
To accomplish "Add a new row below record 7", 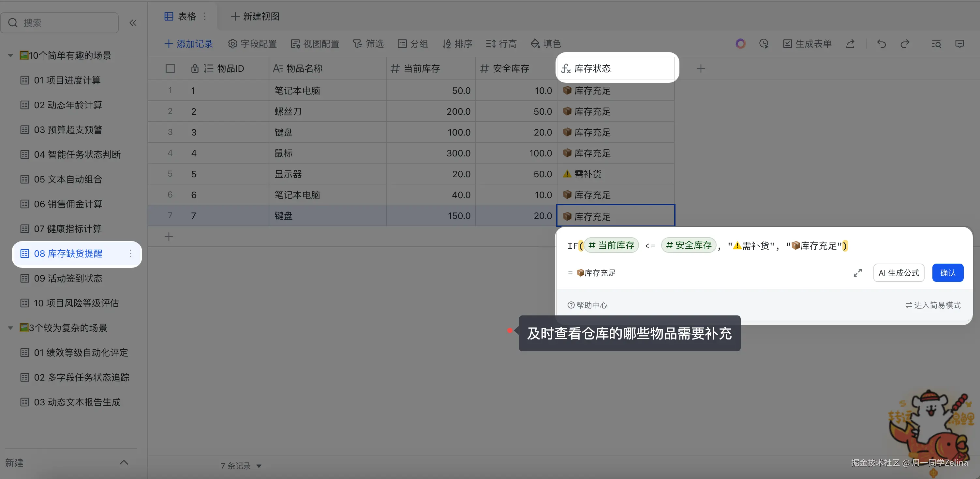I will pos(169,237).
